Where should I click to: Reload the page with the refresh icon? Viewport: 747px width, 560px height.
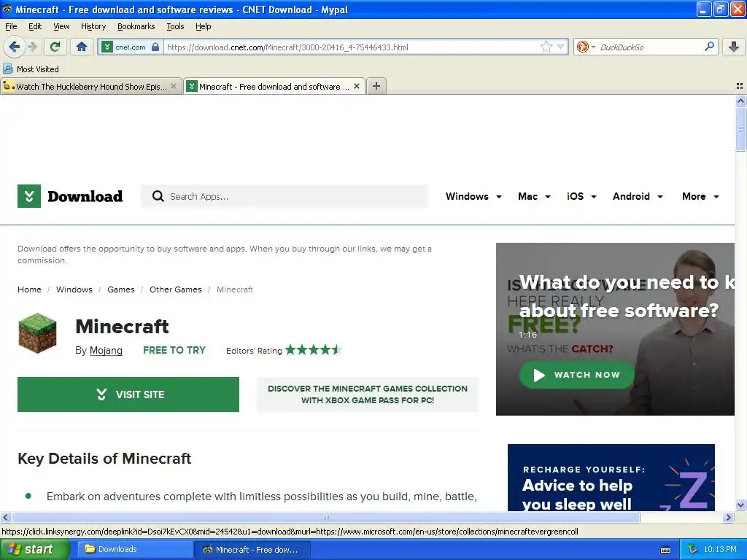(55, 47)
